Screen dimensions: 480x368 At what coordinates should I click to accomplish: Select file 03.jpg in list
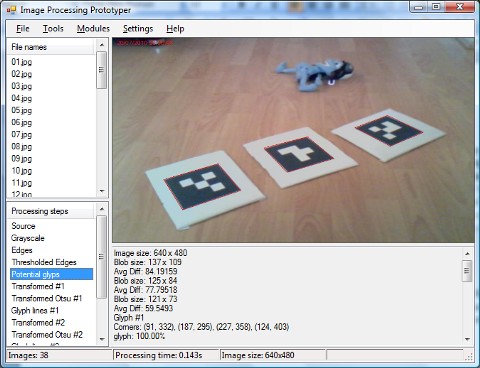[x=22, y=86]
